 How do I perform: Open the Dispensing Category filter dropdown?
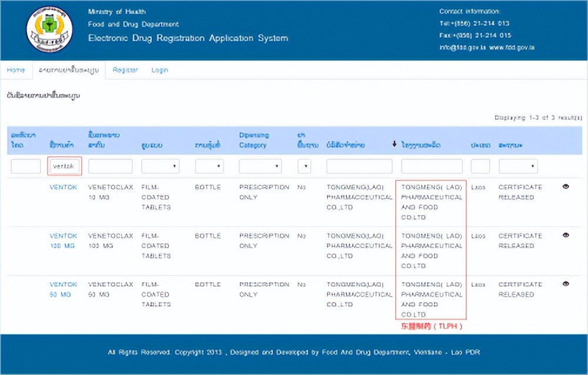tap(260, 166)
